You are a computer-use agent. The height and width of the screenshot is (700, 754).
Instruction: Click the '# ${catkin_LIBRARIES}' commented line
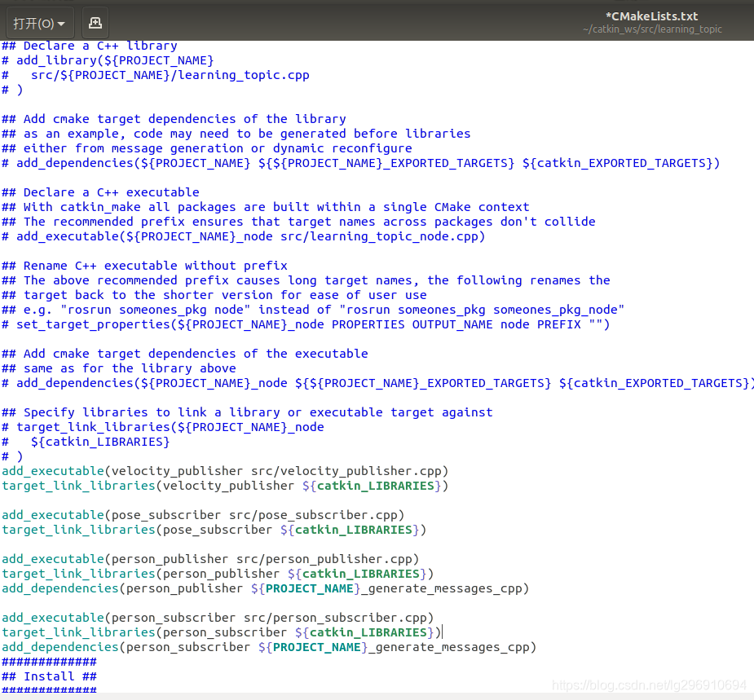86,442
